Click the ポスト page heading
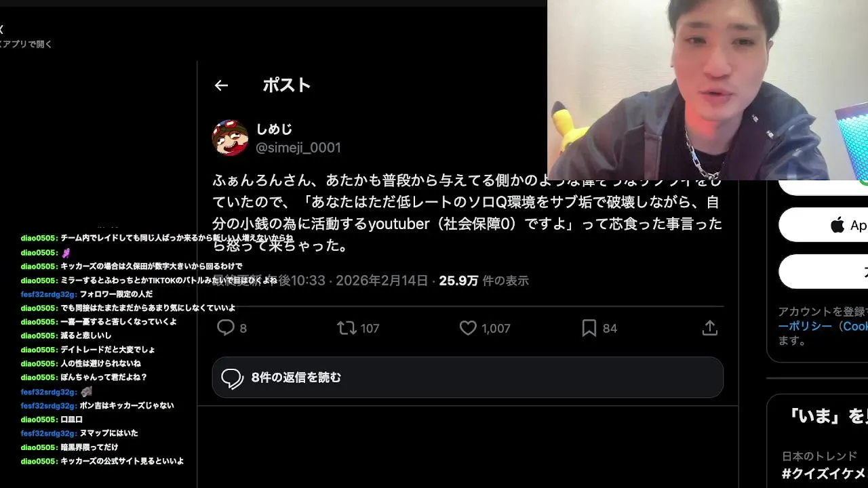Image resolution: width=868 pixels, height=488 pixels. coord(287,85)
